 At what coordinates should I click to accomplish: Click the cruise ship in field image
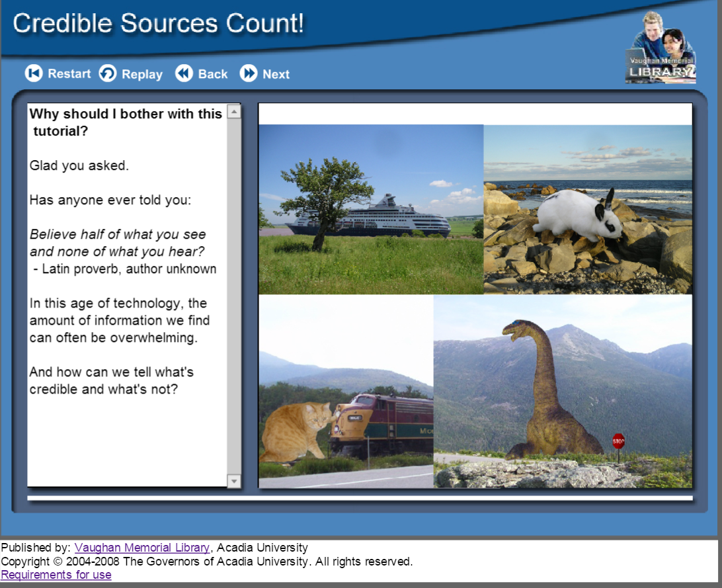pyautogui.click(x=371, y=209)
